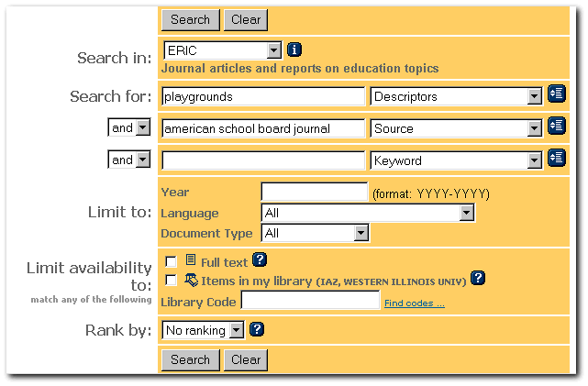Click the Rank by help icon
Viewport: 588px width, 386px height.
257,328
